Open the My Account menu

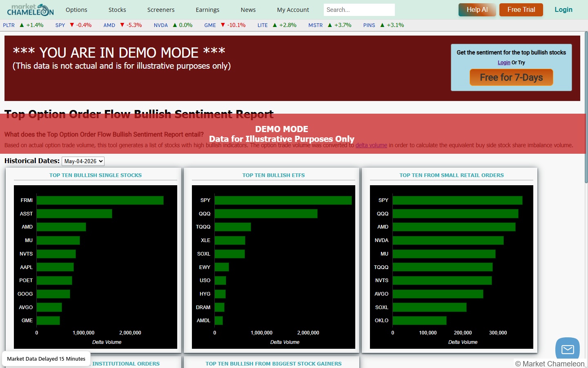(293, 10)
